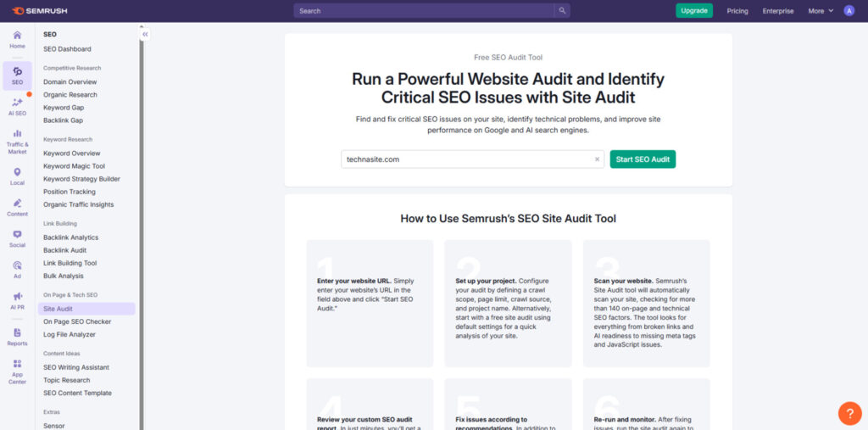Select Backlink Analytics in sidebar
The width and height of the screenshot is (868, 430).
pyautogui.click(x=70, y=237)
